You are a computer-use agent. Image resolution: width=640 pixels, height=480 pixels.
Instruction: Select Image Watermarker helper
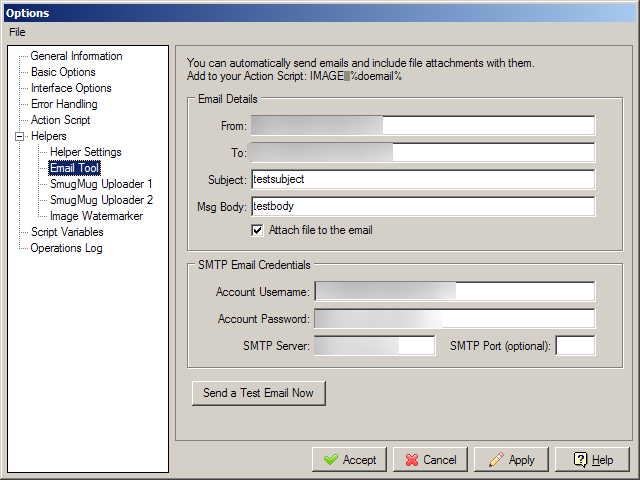point(96,216)
